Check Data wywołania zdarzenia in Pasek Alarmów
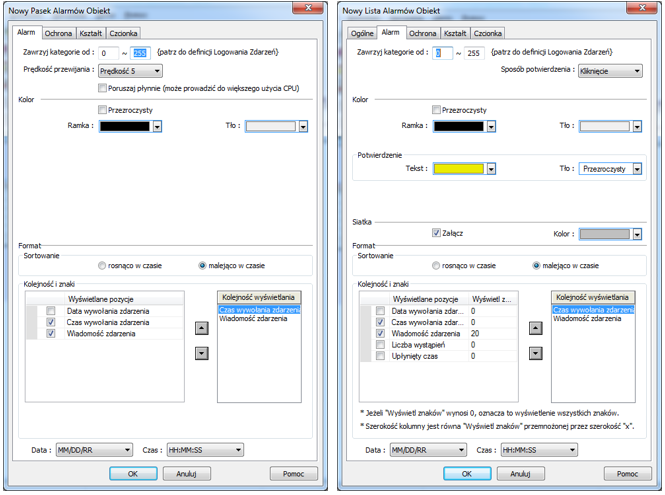This screenshot has width=665, height=495. (x=51, y=311)
